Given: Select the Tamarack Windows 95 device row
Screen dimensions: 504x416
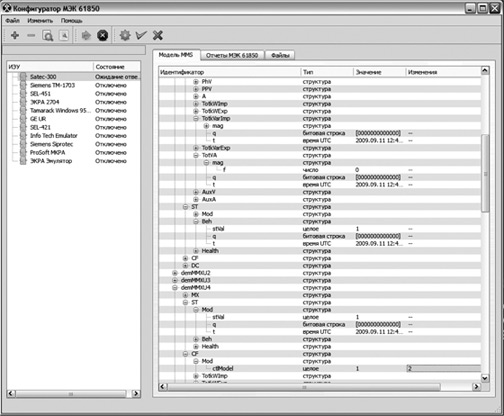Looking at the screenshot, I should tap(74, 110).
